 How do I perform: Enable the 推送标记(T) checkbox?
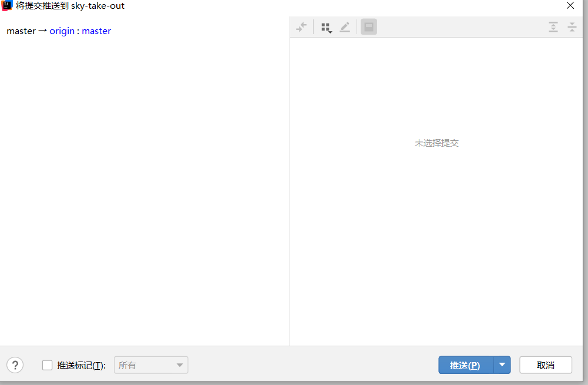pyautogui.click(x=47, y=365)
